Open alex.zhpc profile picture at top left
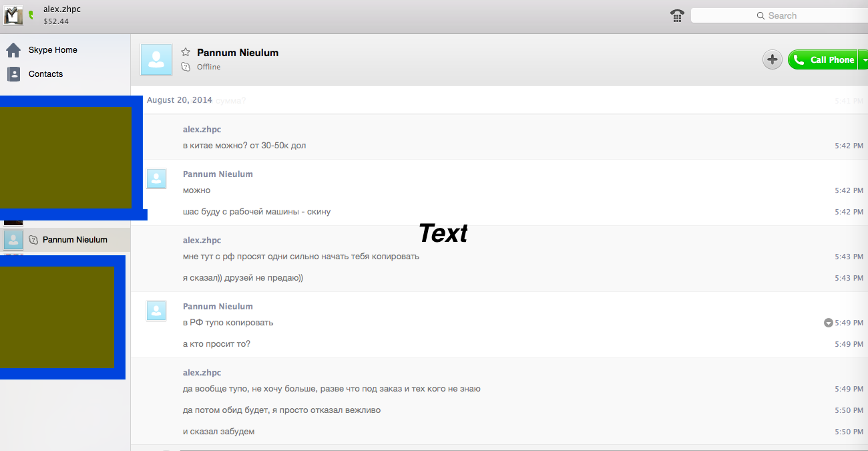The width and height of the screenshot is (868, 451). tap(13, 14)
